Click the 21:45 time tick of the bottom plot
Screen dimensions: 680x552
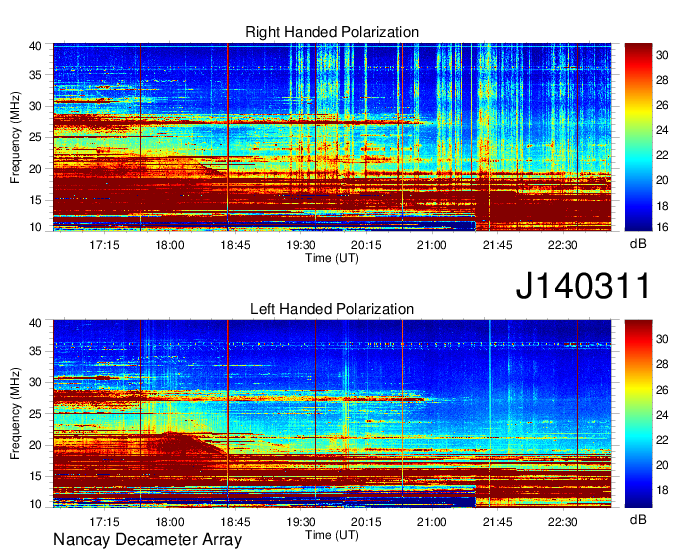tap(497, 522)
